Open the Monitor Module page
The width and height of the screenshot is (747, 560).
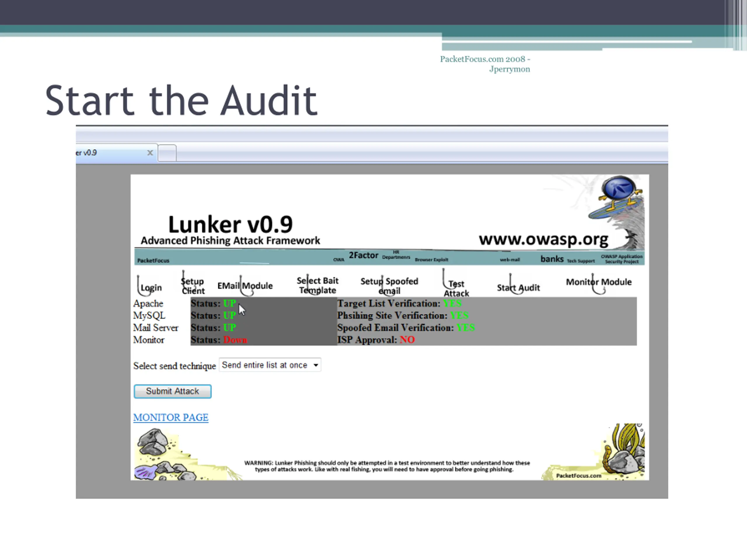[598, 282]
